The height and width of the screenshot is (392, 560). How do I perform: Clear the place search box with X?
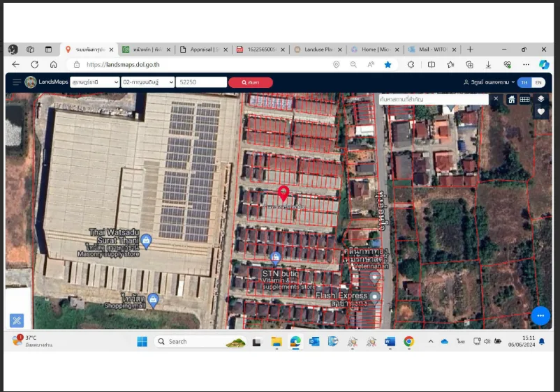point(496,99)
